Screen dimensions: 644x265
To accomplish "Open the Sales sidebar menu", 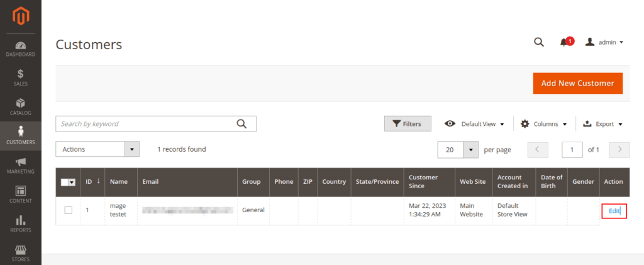I will [21, 78].
